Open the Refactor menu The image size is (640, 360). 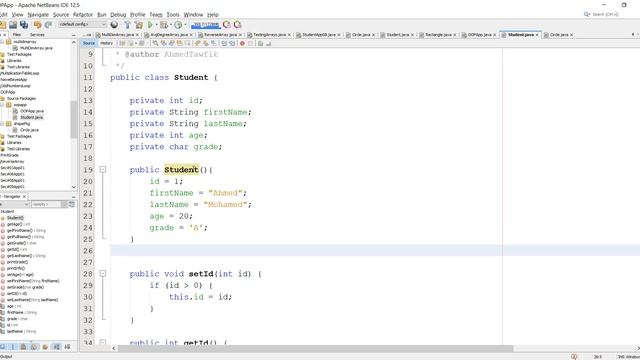tap(83, 14)
